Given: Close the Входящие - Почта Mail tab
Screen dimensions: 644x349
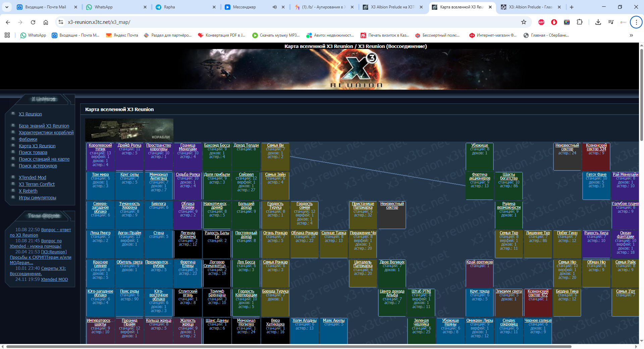Looking at the screenshot, I should click(75, 7).
